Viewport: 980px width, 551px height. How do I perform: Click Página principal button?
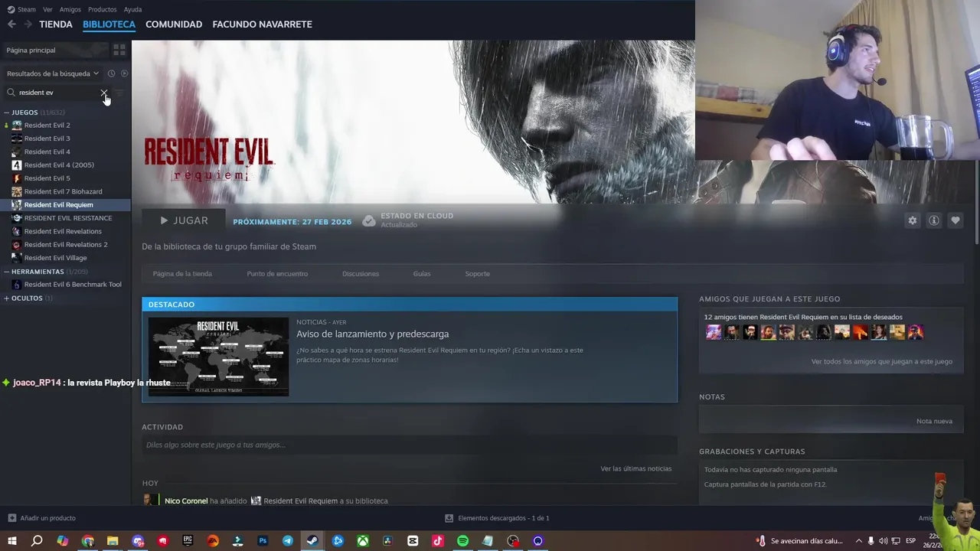click(54, 50)
